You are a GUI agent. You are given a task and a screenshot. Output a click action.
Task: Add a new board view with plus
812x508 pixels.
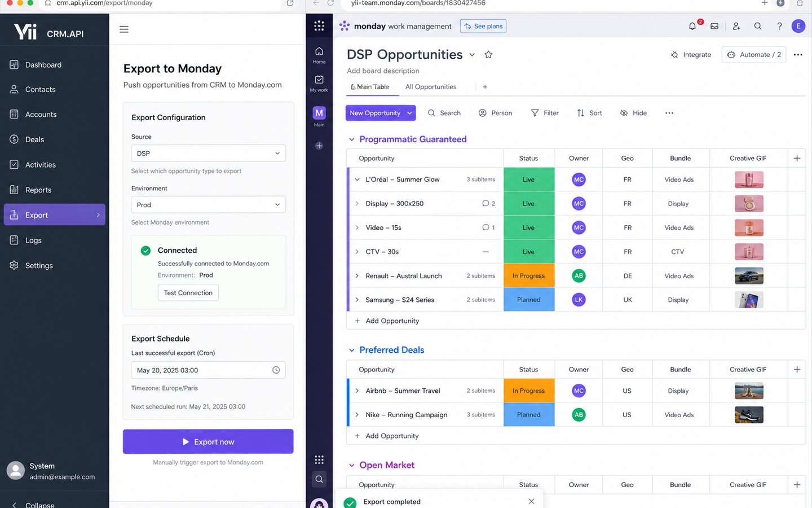coord(485,87)
